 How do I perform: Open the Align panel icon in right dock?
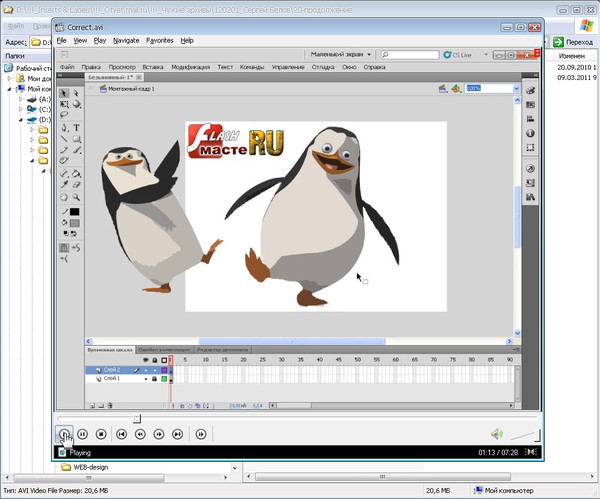[x=530, y=119]
